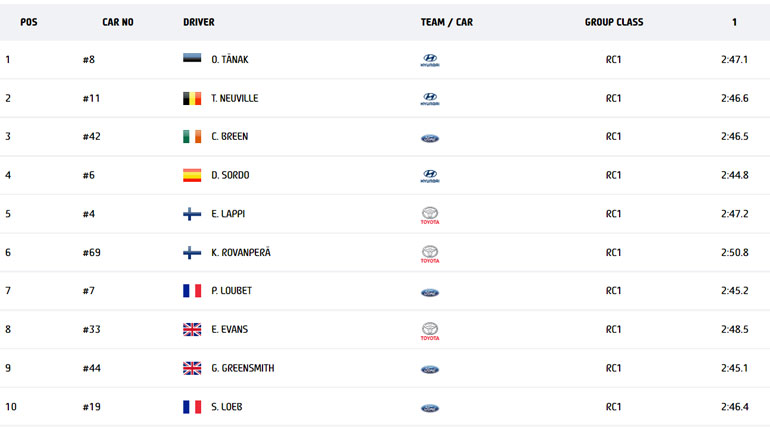Click the GROUP CLASS column header
The image size is (770, 433).
click(x=614, y=22)
